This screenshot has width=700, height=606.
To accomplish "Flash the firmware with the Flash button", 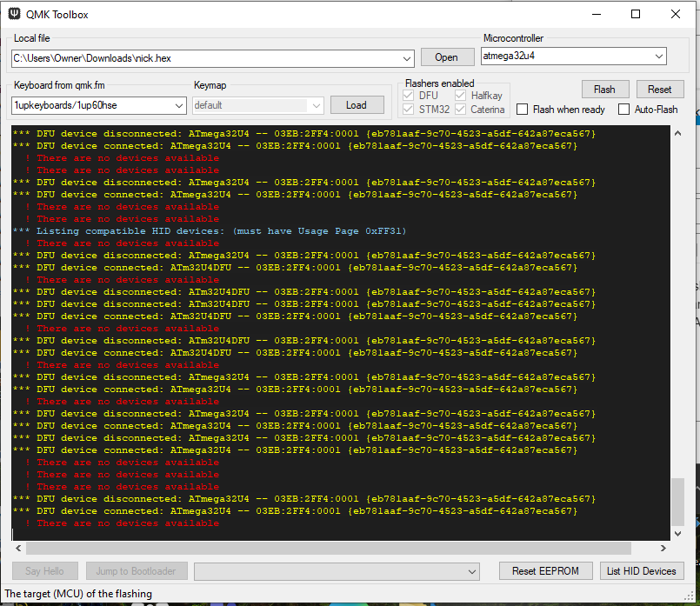I will click(605, 90).
